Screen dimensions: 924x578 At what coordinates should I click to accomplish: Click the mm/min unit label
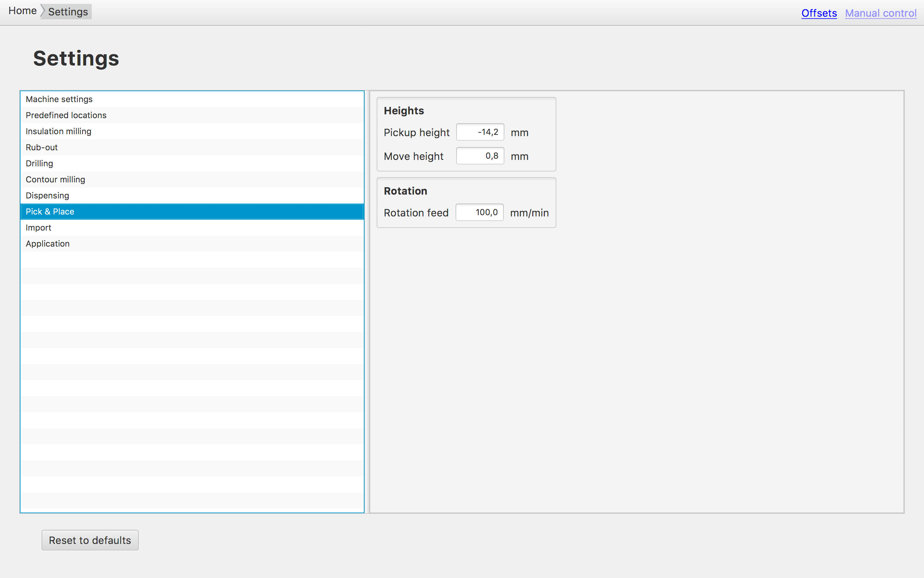pyautogui.click(x=529, y=213)
